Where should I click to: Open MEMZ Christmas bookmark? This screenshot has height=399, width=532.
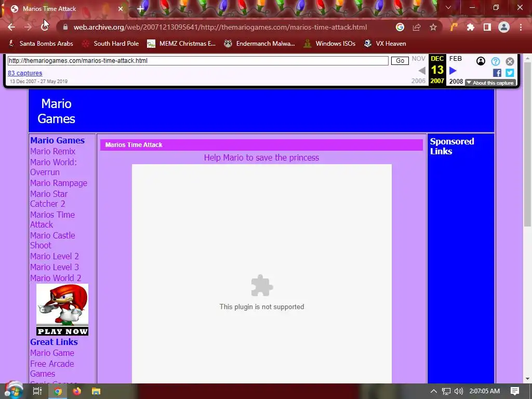coord(181,44)
